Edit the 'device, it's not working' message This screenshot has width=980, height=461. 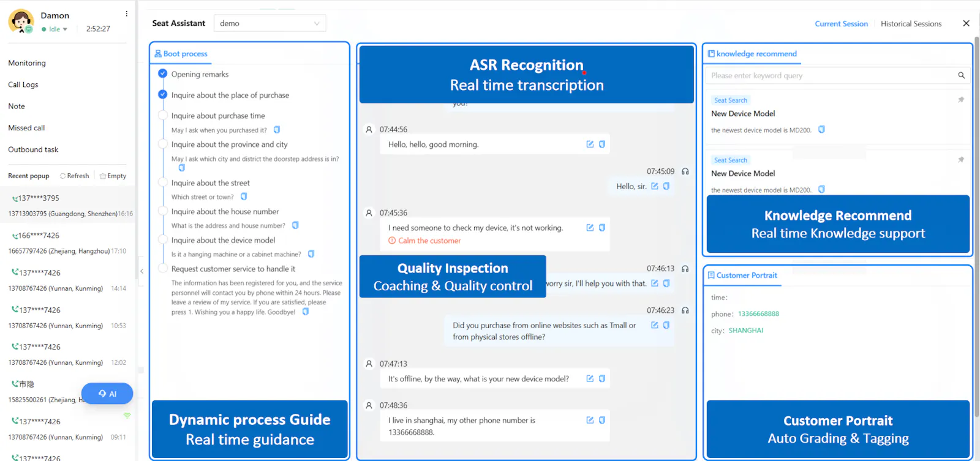coord(590,228)
